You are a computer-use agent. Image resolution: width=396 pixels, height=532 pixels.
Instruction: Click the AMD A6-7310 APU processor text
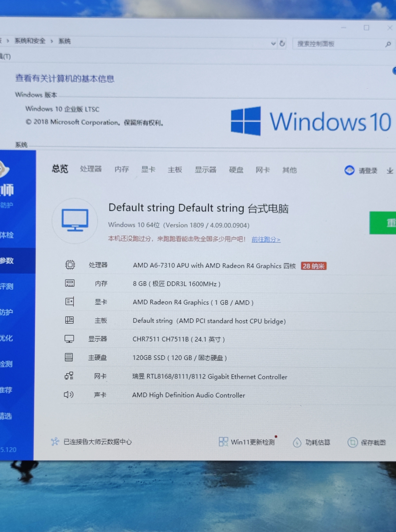point(215,265)
